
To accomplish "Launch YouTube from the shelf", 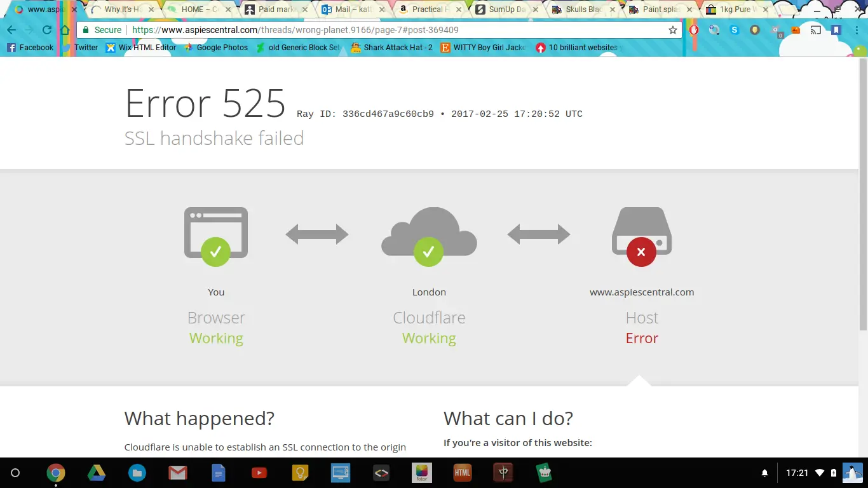I will click(x=259, y=473).
